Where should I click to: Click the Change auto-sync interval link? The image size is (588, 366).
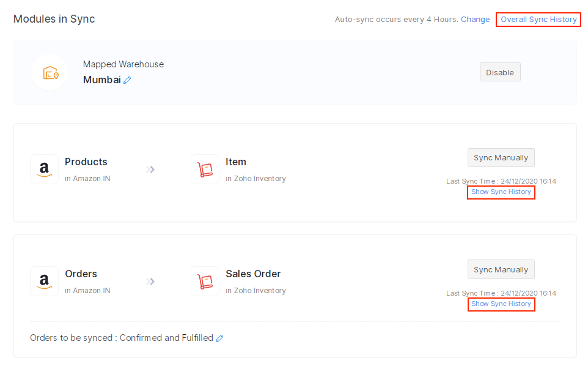(476, 19)
